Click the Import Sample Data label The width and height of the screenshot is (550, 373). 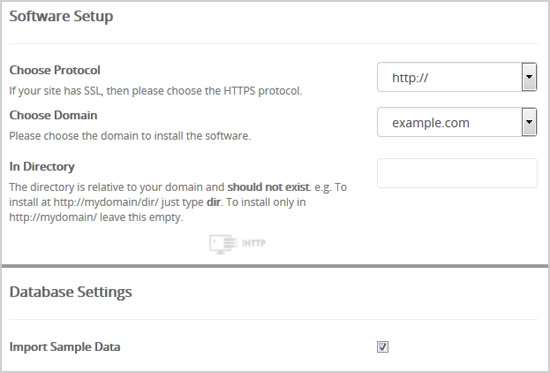point(65,347)
